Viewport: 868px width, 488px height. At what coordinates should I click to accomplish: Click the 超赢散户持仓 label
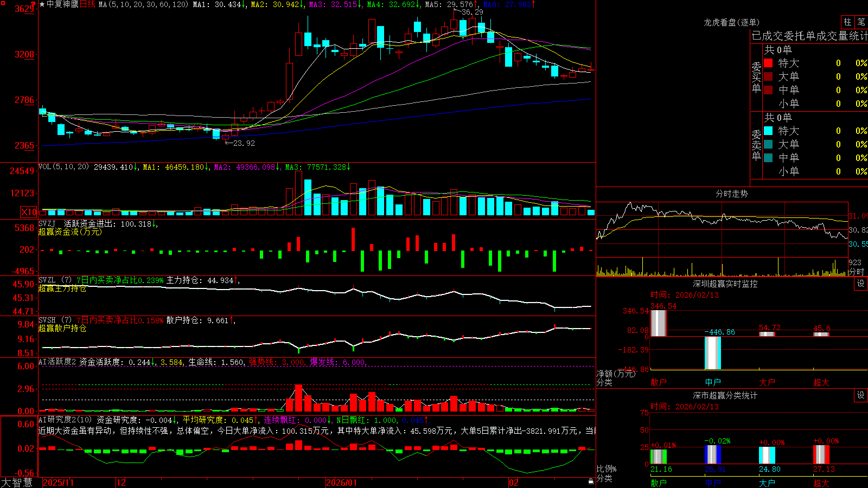point(62,328)
